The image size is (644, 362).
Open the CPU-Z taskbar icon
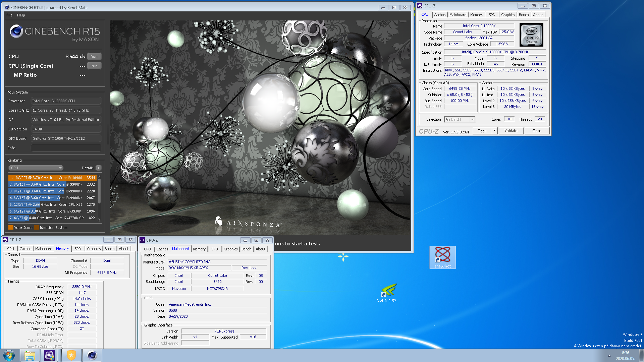[x=49, y=355]
